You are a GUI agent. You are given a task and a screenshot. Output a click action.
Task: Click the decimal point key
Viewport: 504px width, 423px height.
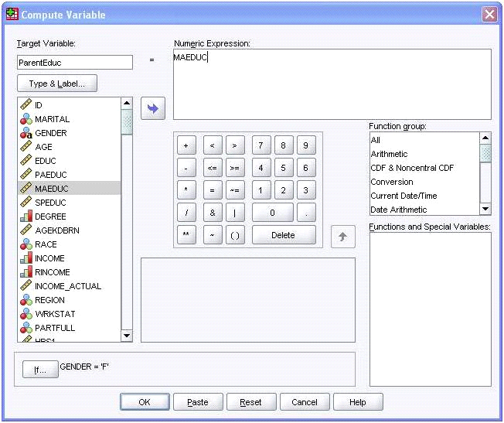pyautogui.click(x=306, y=213)
